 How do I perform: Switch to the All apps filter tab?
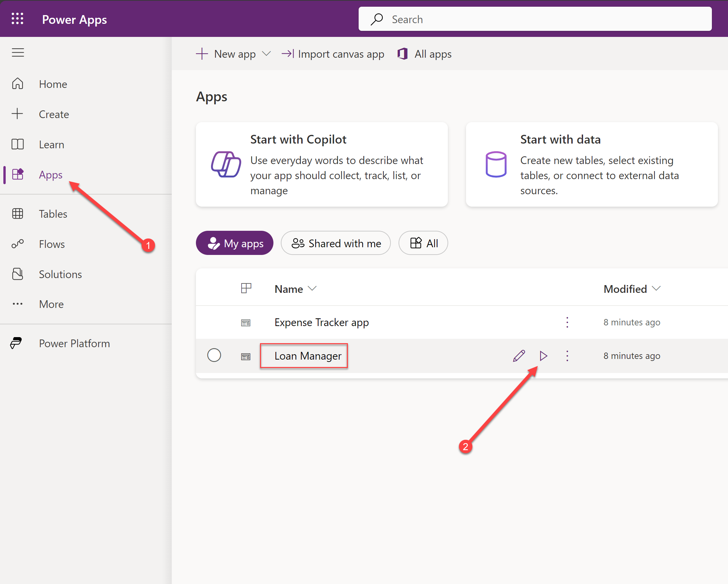[423, 243]
